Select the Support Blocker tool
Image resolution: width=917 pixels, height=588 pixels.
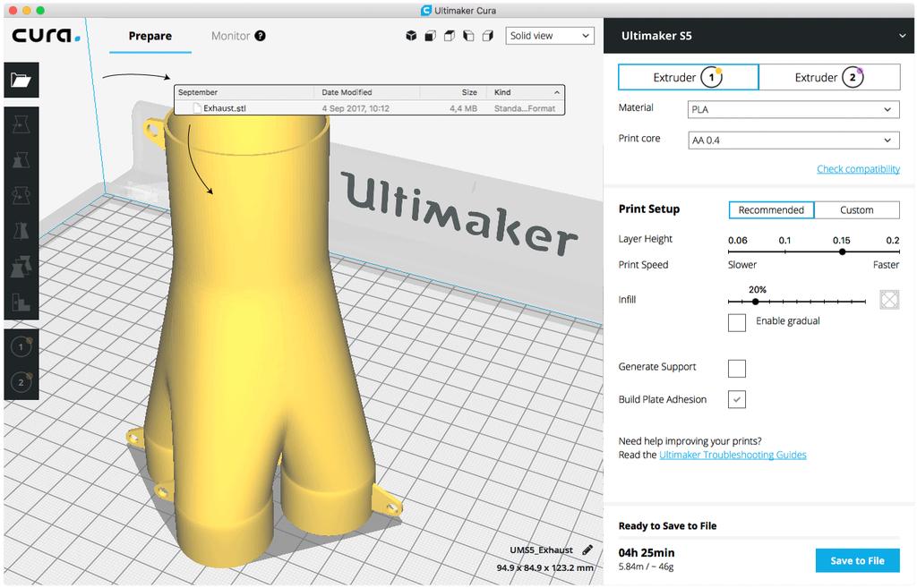21,303
